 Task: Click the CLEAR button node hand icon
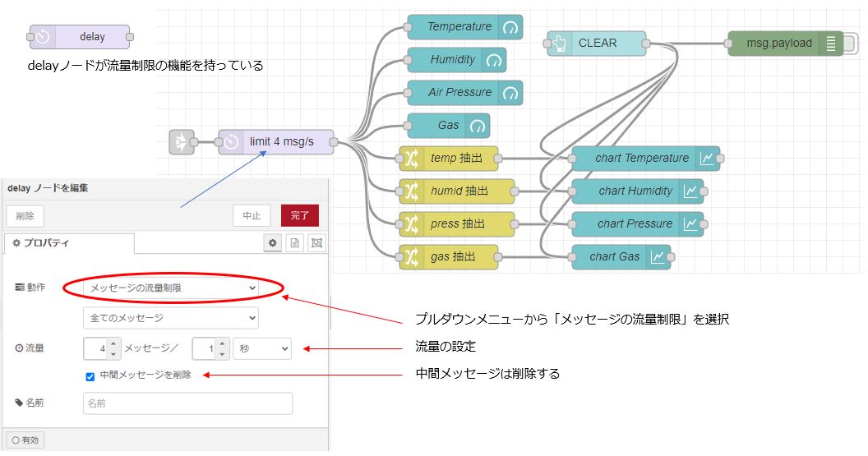(x=560, y=44)
